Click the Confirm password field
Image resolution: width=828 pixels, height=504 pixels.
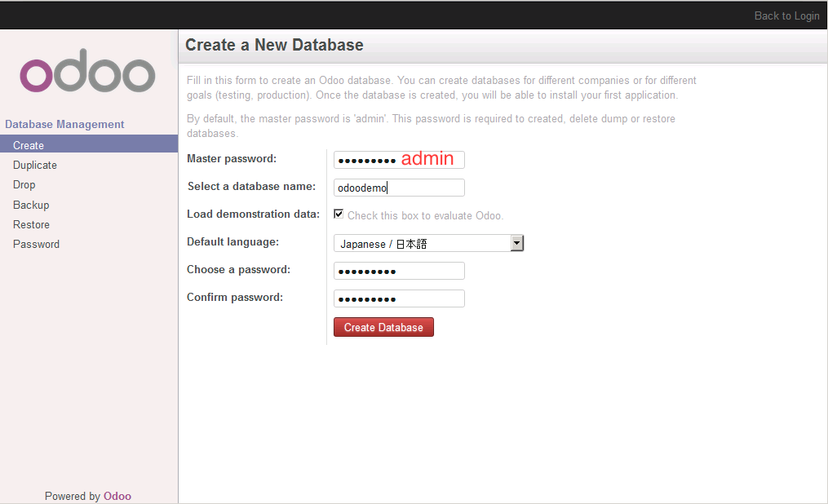[x=399, y=298]
